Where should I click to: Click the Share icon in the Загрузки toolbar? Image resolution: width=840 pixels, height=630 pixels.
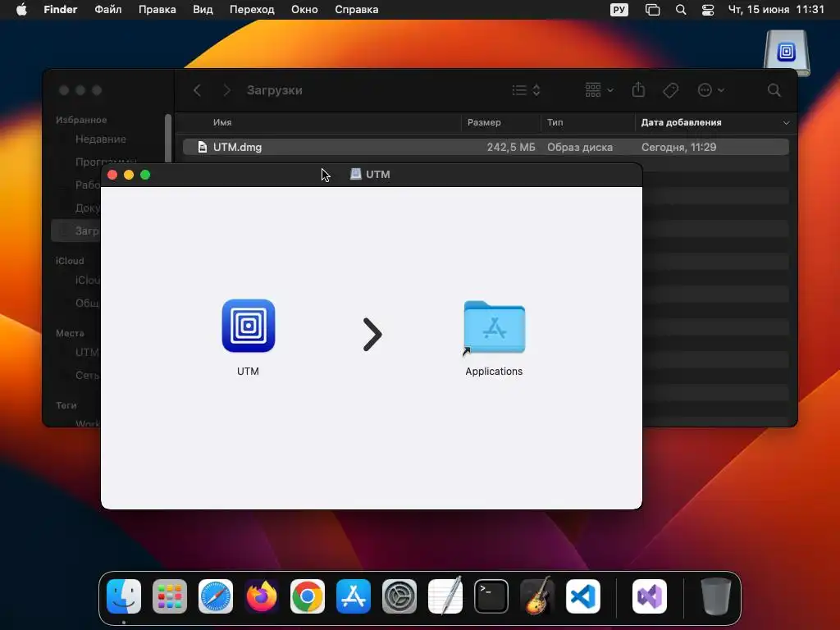(x=638, y=90)
